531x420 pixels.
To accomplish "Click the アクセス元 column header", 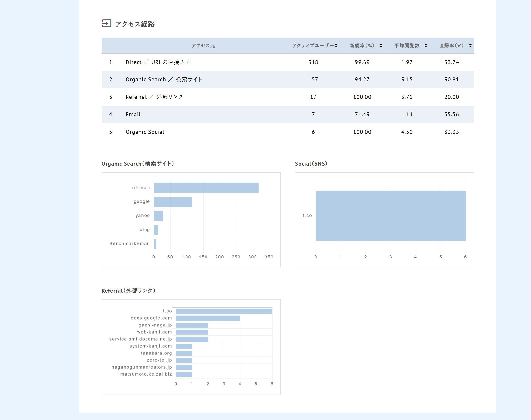I will (x=203, y=46).
